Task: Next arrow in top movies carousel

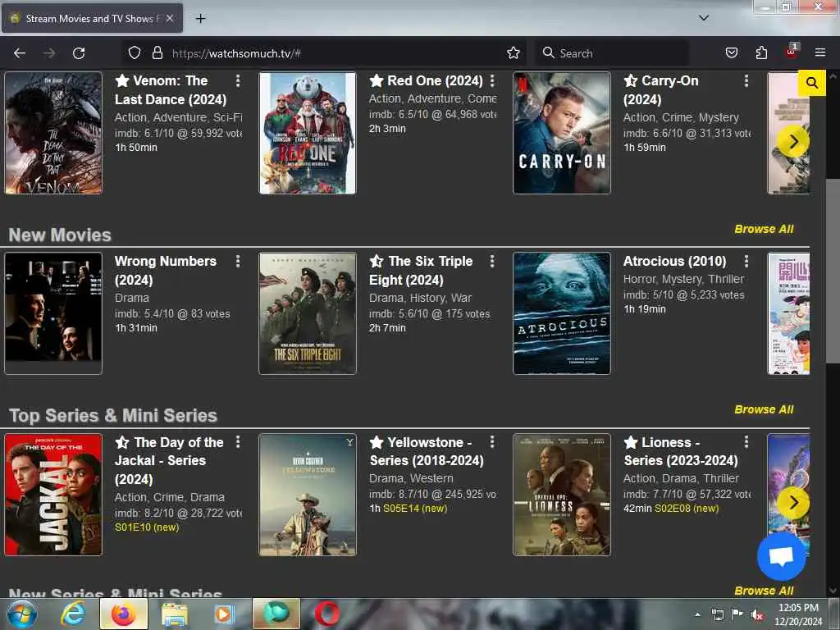Action: [793, 142]
